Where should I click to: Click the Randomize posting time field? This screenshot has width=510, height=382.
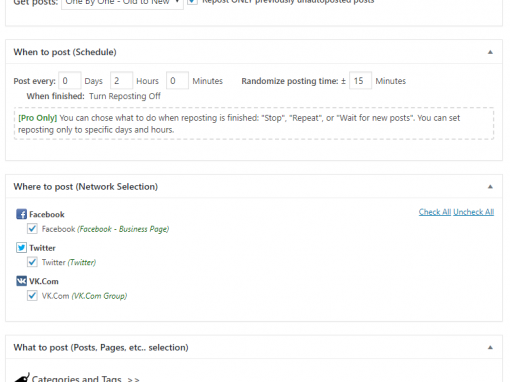(x=360, y=80)
